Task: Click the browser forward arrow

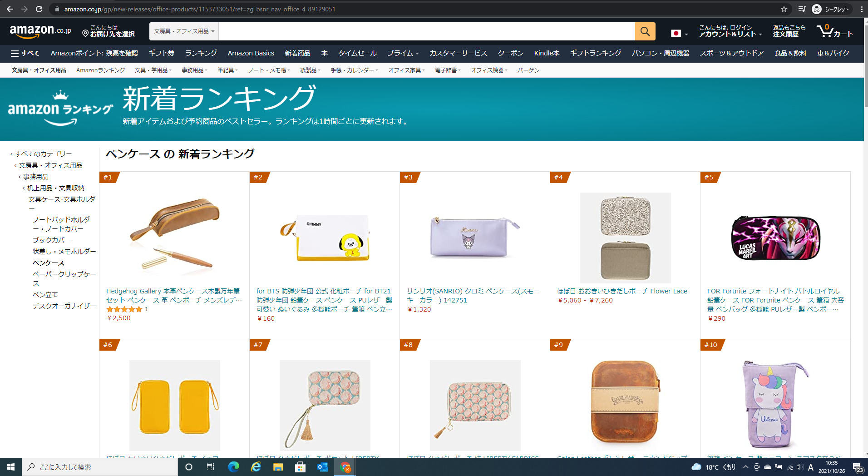Action: (x=25, y=9)
